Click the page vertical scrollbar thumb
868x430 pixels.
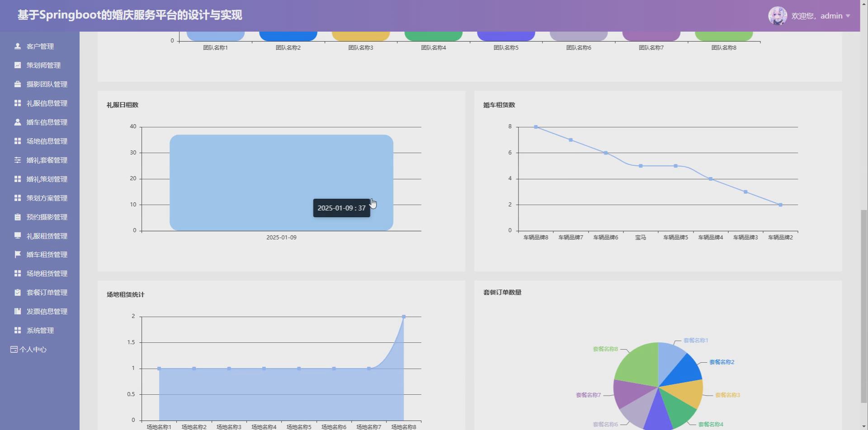(864, 307)
